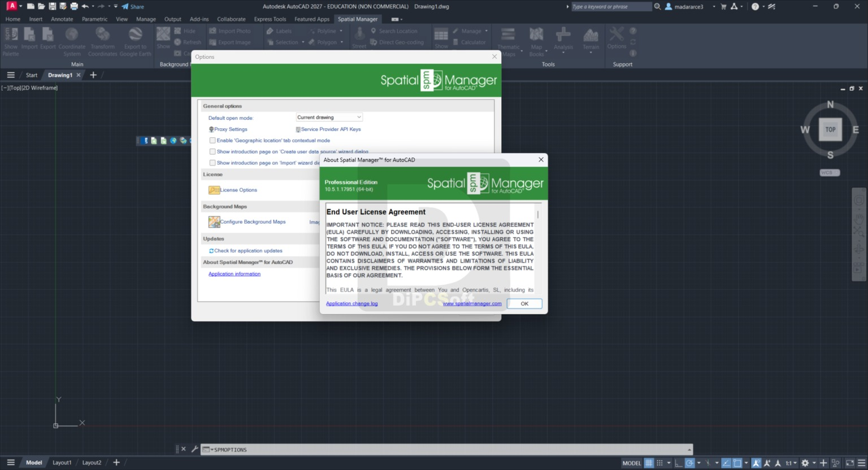Screen dimensions: 868x470
Task: Toggle snap mode in the status bar
Action: coord(659,463)
